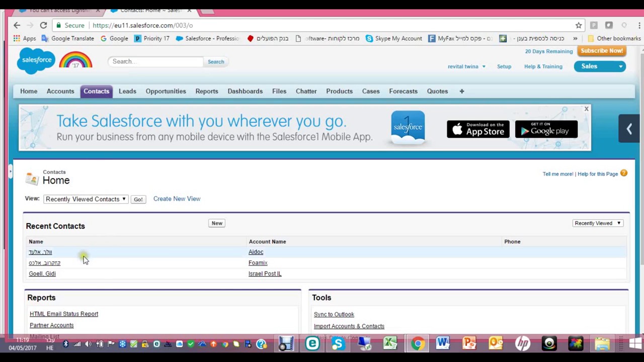The height and width of the screenshot is (362, 644).
Task: Show hidden bookmarks via double chevron
Action: pyautogui.click(x=575, y=38)
